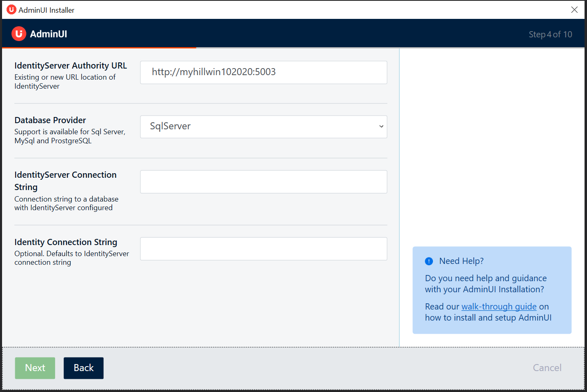Click the orange step progress bar
Viewport: 587px width, 392px height.
pos(99,48)
